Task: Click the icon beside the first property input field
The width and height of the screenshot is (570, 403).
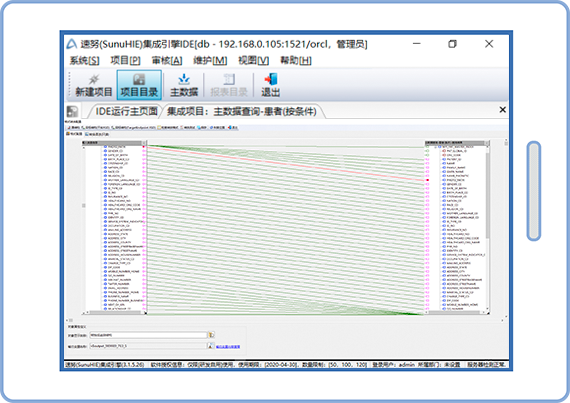Action: tap(211, 335)
